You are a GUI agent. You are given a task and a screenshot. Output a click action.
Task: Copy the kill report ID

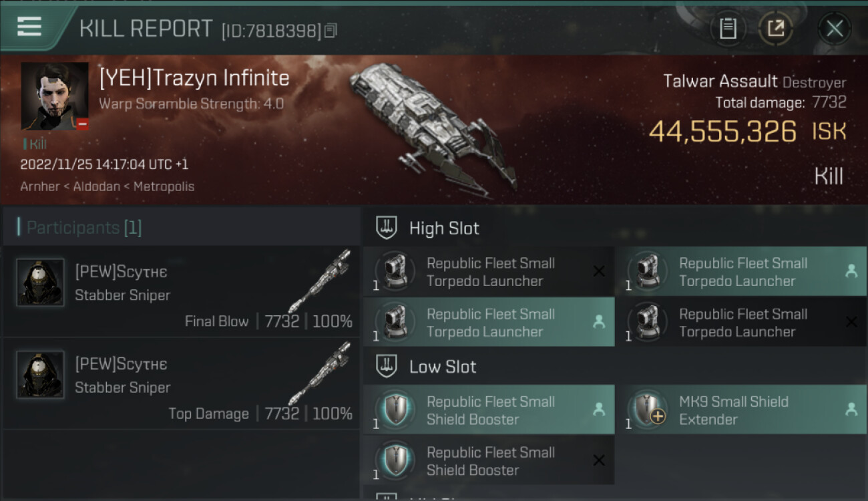tap(331, 30)
